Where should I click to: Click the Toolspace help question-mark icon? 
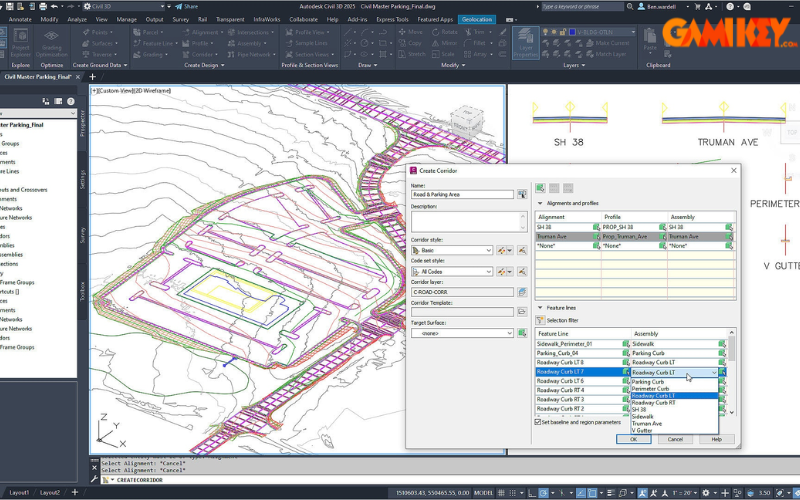tap(71, 102)
